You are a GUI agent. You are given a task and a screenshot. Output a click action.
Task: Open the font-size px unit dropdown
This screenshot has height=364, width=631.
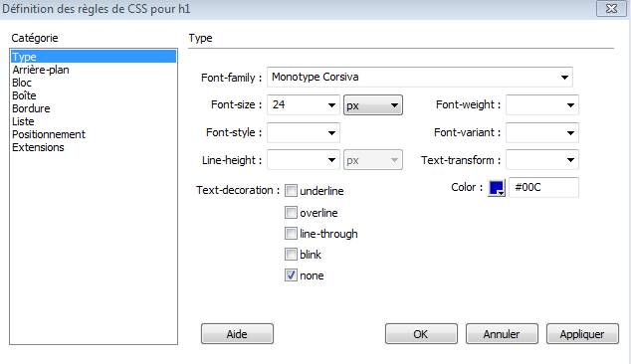point(372,105)
